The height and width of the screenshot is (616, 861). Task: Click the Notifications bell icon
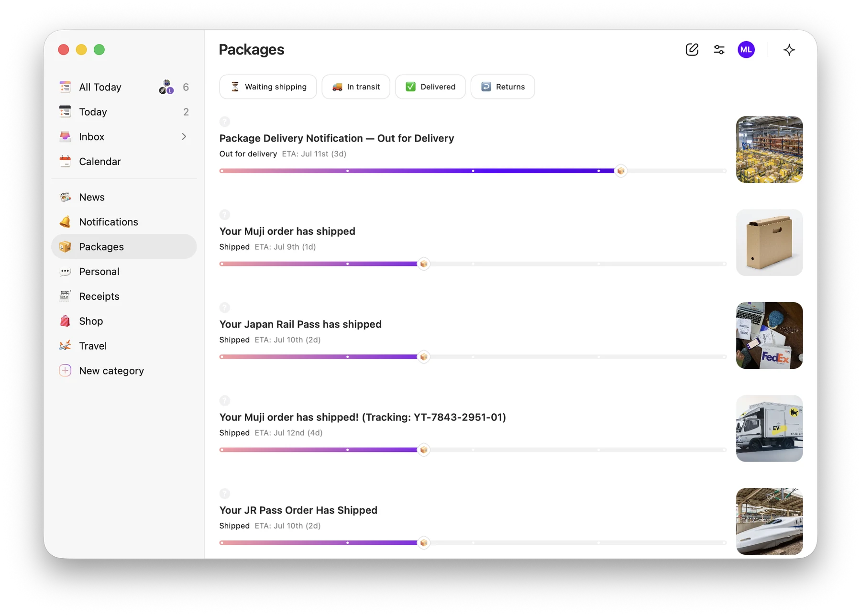65,222
